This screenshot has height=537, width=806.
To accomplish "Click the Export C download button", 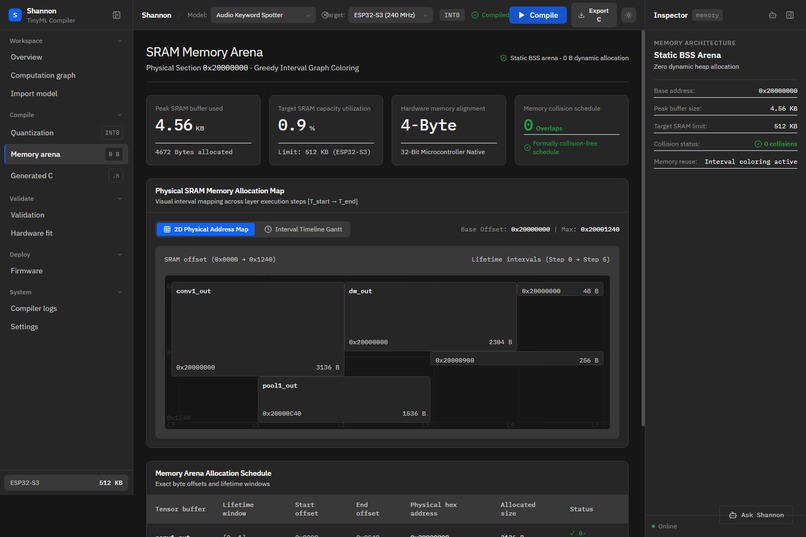I will click(x=594, y=15).
